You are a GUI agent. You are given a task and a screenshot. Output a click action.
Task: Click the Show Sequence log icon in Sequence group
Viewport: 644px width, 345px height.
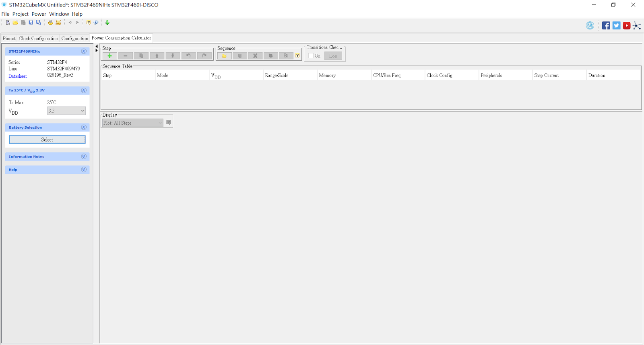pos(270,56)
